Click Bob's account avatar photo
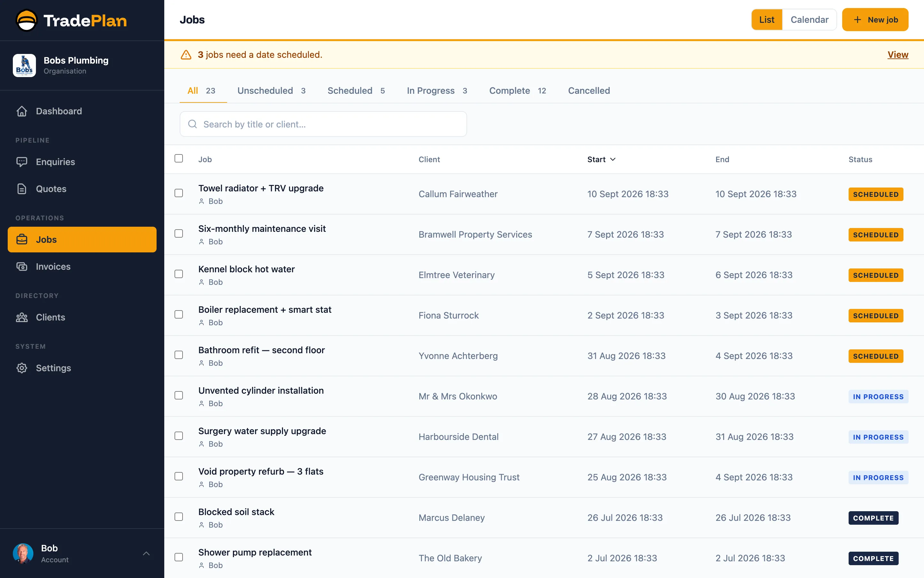Screen dimensions: 924x578 pyautogui.click(x=23, y=554)
